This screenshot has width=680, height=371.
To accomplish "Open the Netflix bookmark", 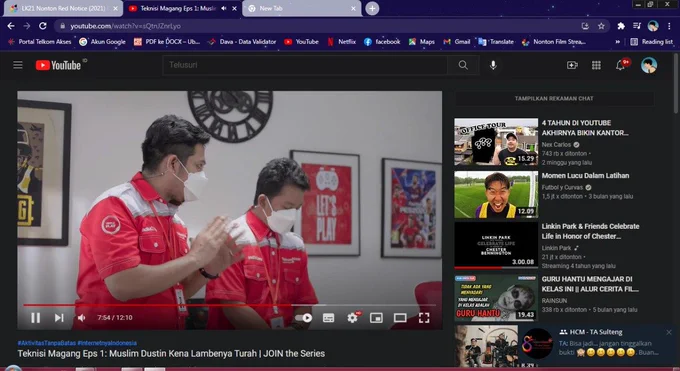I will point(342,42).
